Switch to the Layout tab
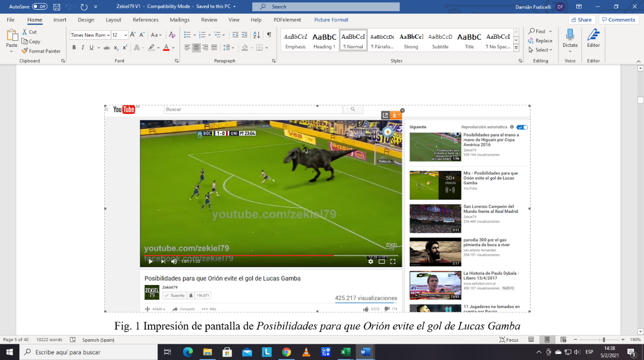 [x=113, y=20]
